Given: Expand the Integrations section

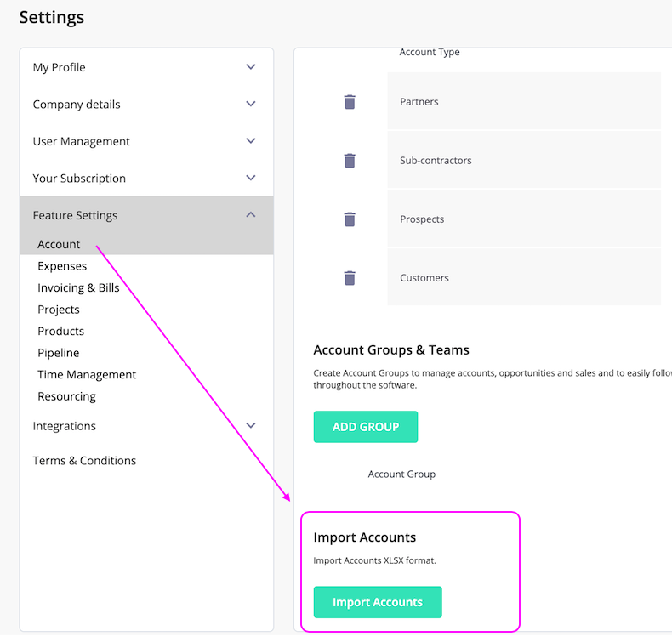Looking at the screenshot, I should pyautogui.click(x=250, y=426).
